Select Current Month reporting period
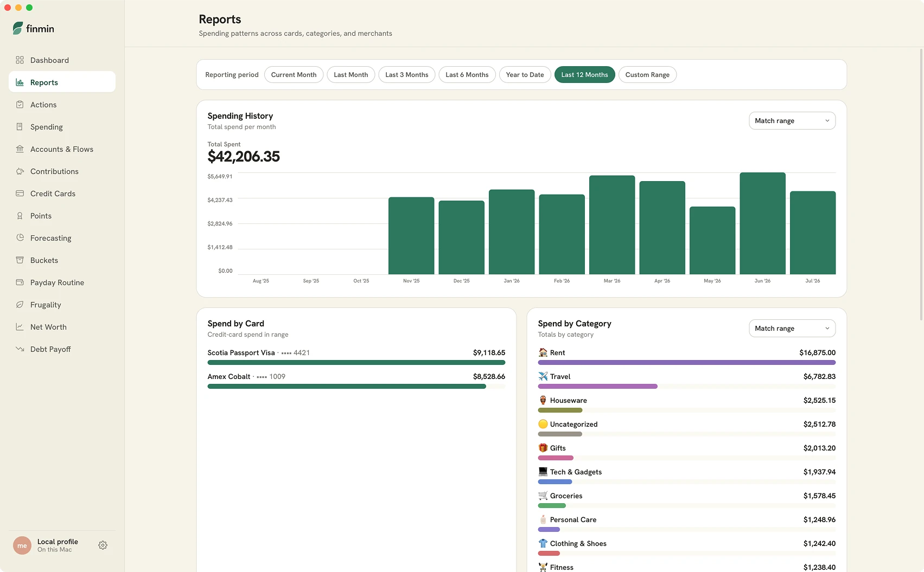The height and width of the screenshot is (572, 924). [x=294, y=75]
